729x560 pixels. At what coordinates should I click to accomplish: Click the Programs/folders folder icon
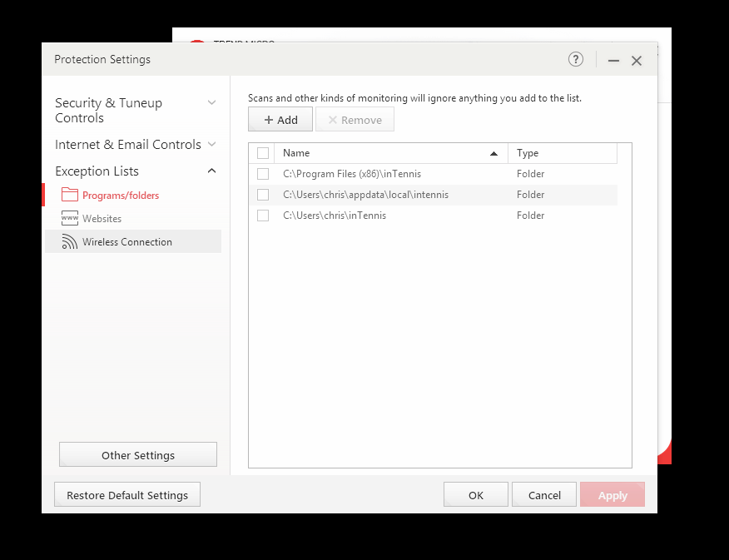[70, 194]
